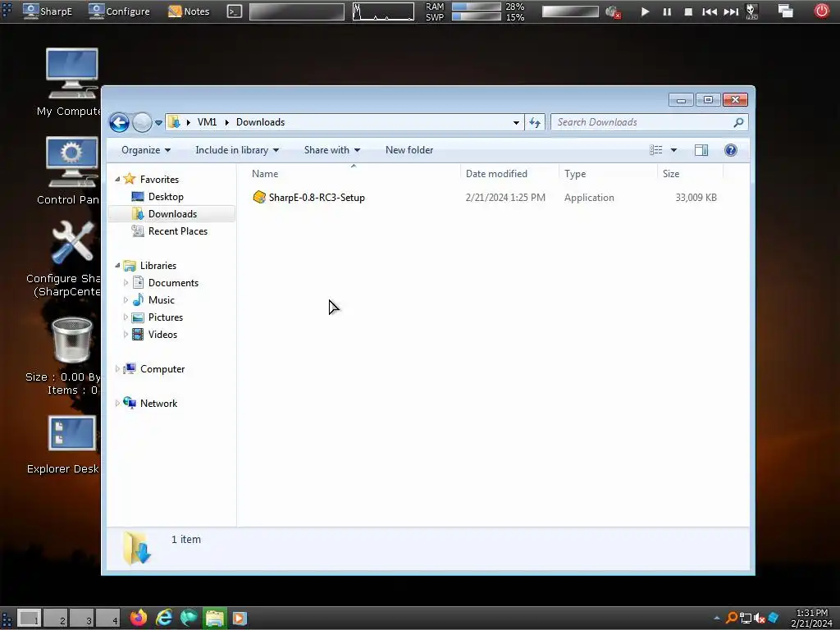Click VM1 in the address path
This screenshot has height=630, width=840.
[x=207, y=122]
